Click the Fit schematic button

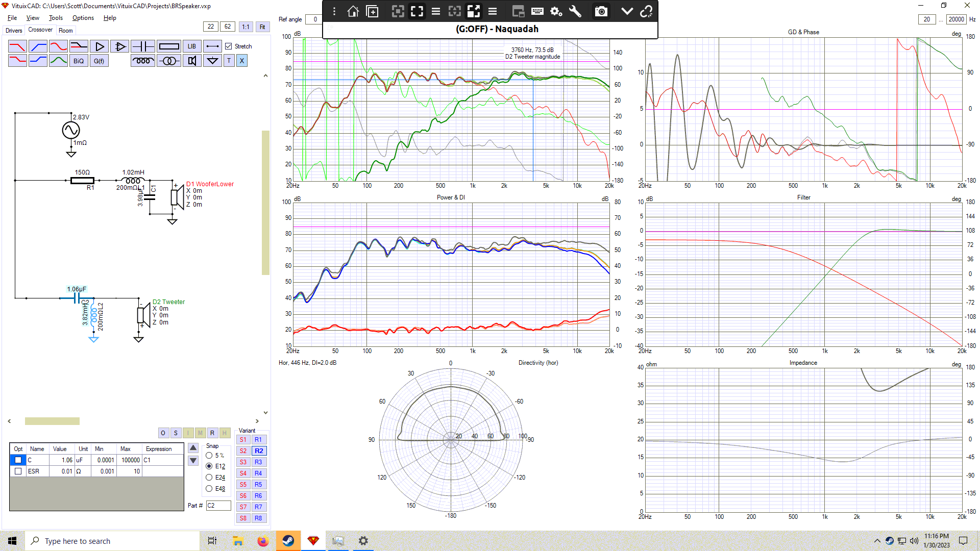point(262,27)
